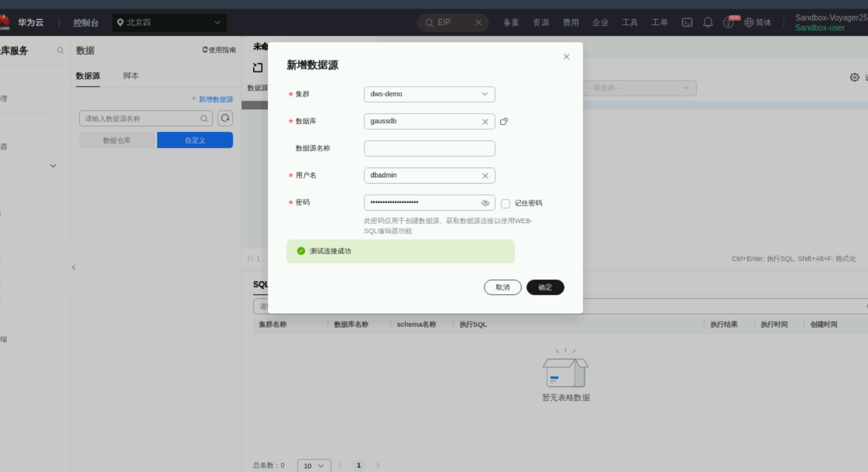Open the notifications bell
Image resolution: width=868 pixels, height=472 pixels.
point(708,23)
